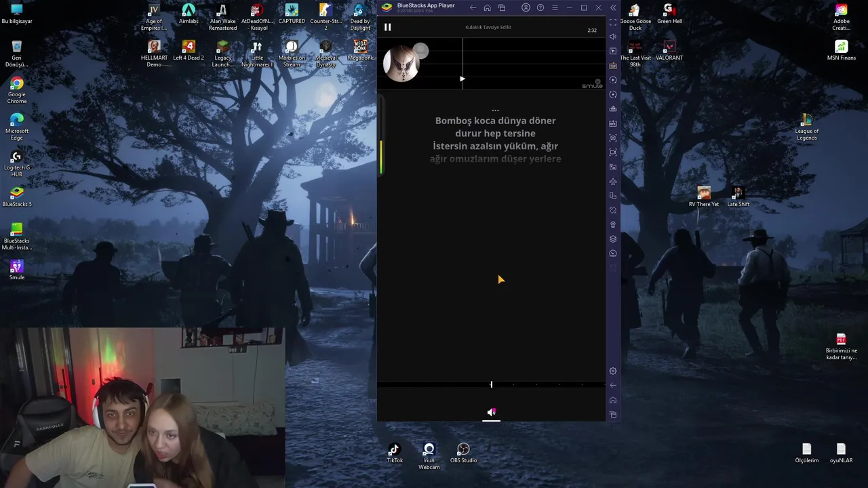Open BlueStacks multi-instance sidebar icon

tap(613, 196)
